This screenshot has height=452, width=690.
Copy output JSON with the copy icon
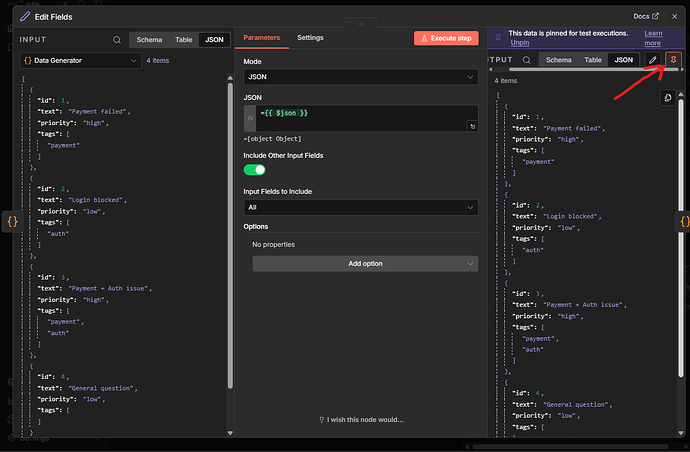tap(668, 97)
